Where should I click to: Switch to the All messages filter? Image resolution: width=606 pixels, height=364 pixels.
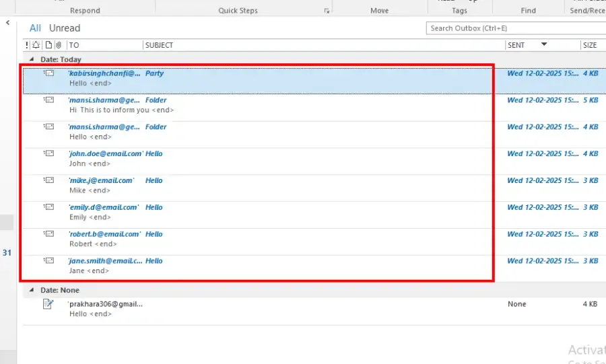[35, 28]
